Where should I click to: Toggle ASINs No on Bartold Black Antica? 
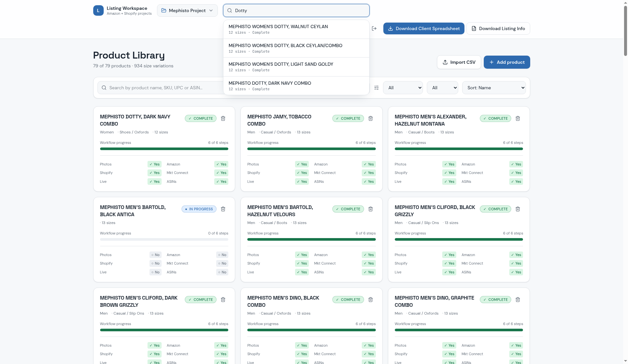click(222, 272)
